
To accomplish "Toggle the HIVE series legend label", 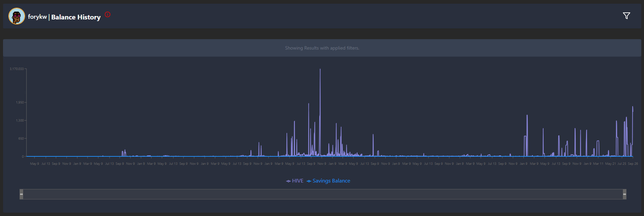I will [x=298, y=181].
